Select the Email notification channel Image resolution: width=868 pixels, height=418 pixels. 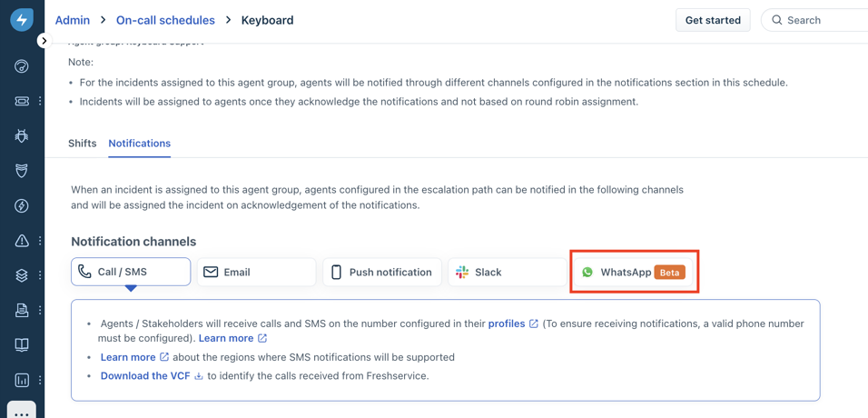click(x=256, y=272)
